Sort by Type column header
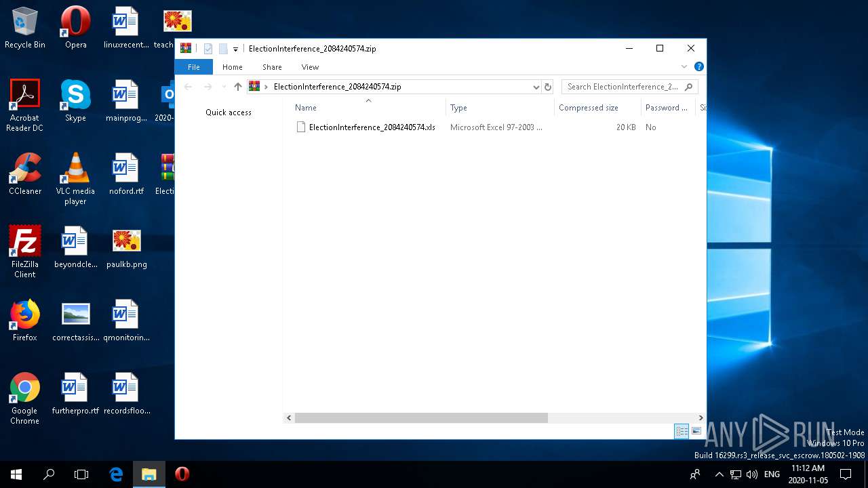The width and height of the screenshot is (868, 488). 500,107
